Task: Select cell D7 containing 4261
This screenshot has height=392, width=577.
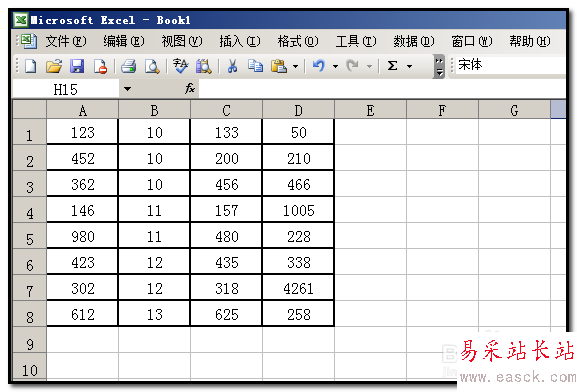Action: 298,288
